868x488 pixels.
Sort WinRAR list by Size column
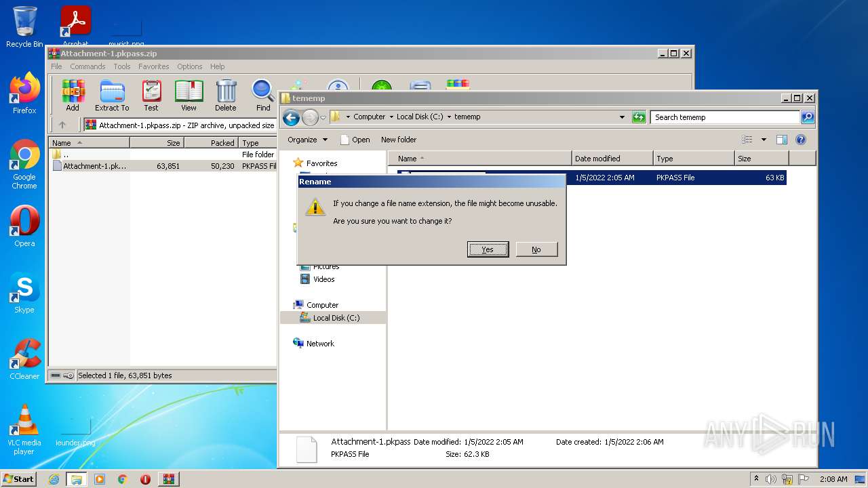(157, 143)
